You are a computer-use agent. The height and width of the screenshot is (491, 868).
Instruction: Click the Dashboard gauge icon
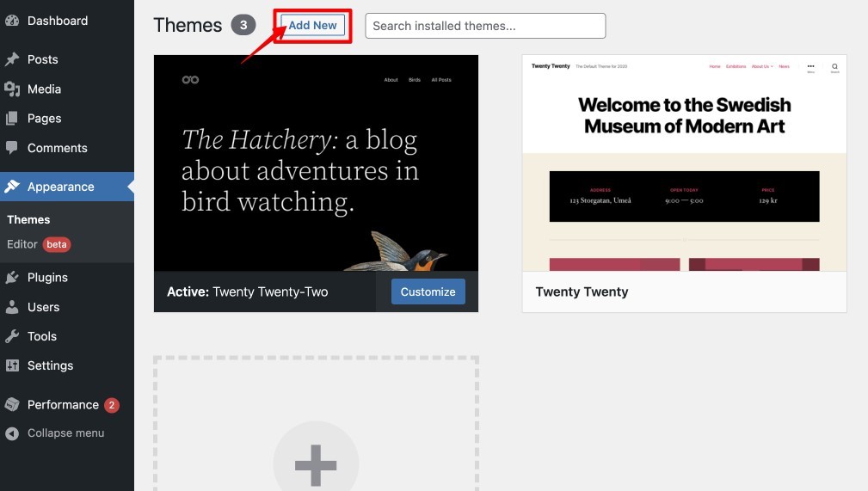click(x=12, y=21)
